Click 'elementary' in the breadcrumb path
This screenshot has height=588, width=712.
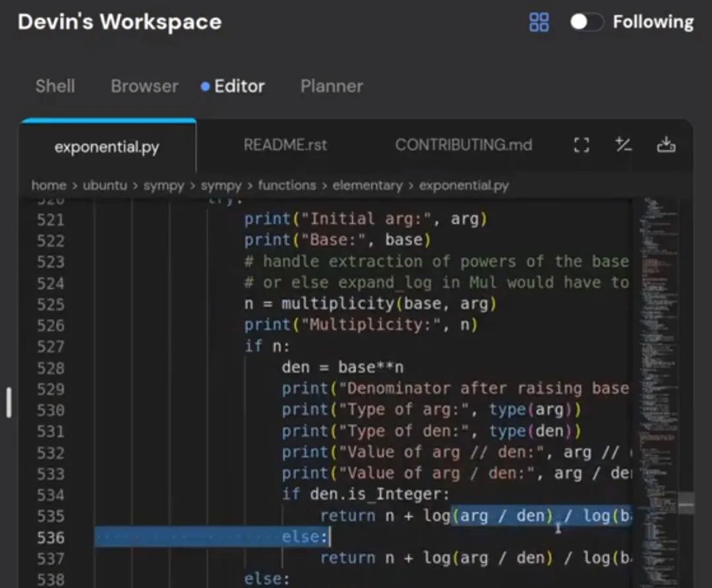pyautogui.click(x=367, y=185)
